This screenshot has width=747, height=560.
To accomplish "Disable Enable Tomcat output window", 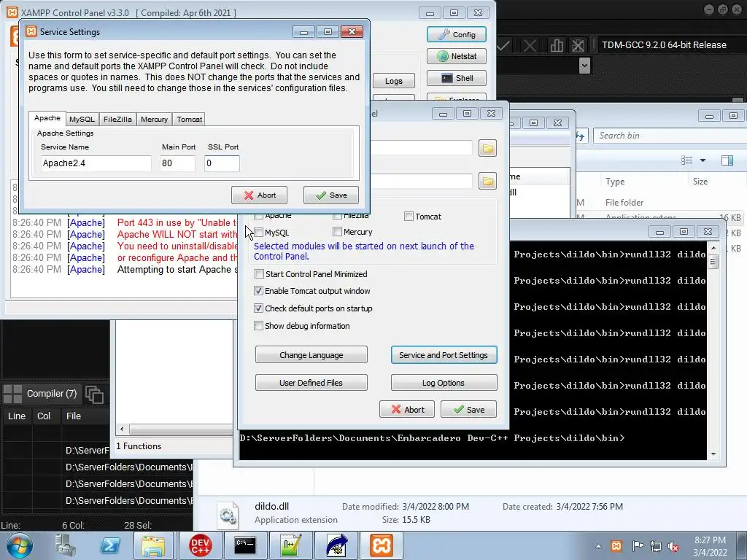I will (x=259, y=291).
